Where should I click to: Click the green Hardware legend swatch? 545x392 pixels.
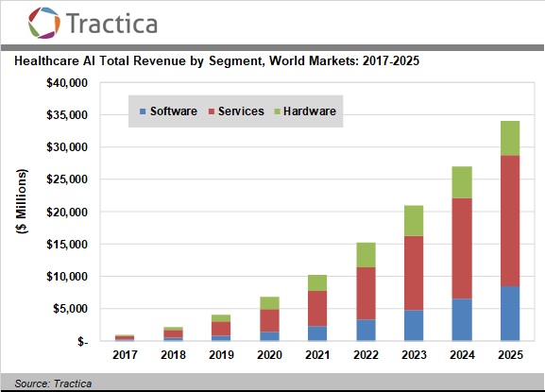(x=277, y=111)
